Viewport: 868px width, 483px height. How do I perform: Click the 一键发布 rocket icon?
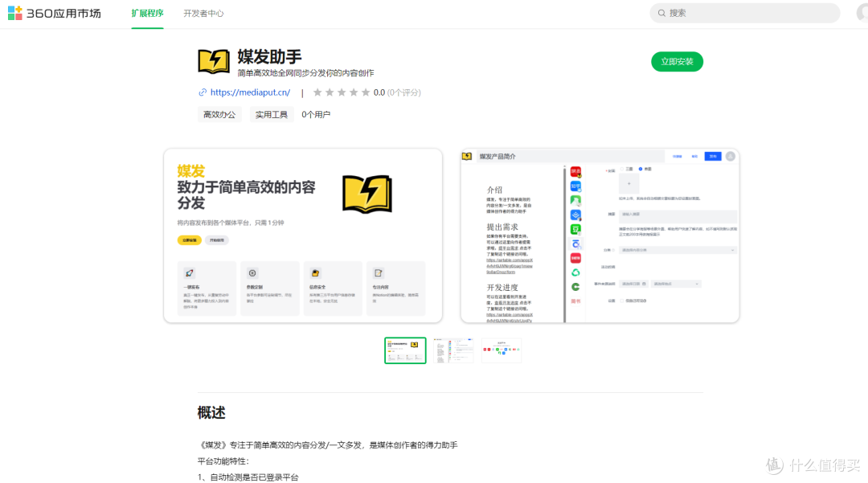click(x=190, y=273)
